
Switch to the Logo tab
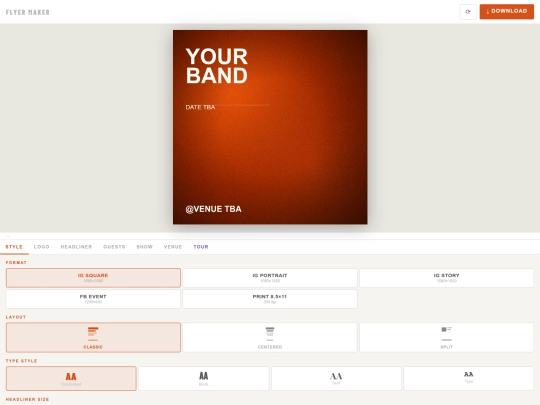pos(42,247)
